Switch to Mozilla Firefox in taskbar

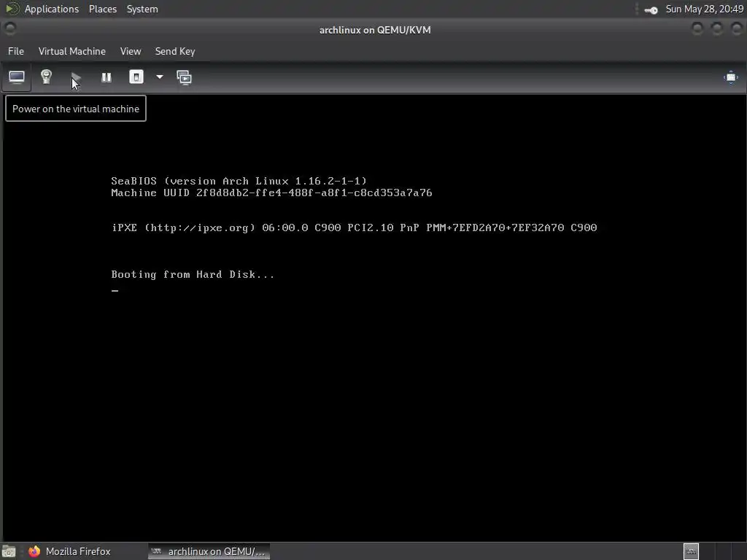pos(69,551)
